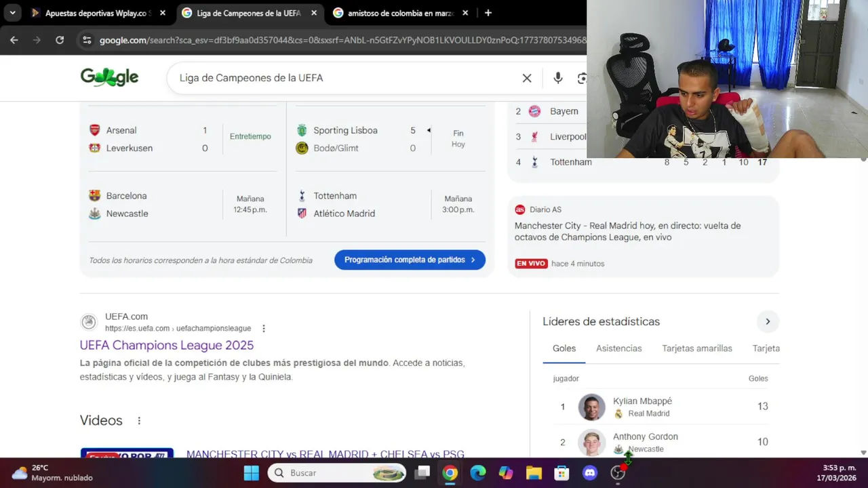868x488 pixels.
Task: Open OBS Studio from the taskbar
Action: (x=618, y=473)
